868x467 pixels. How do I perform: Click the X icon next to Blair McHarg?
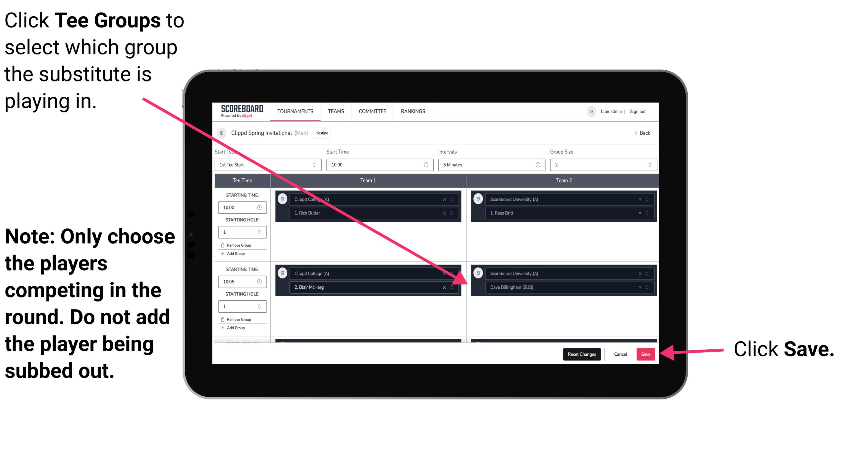click(446, 287)
